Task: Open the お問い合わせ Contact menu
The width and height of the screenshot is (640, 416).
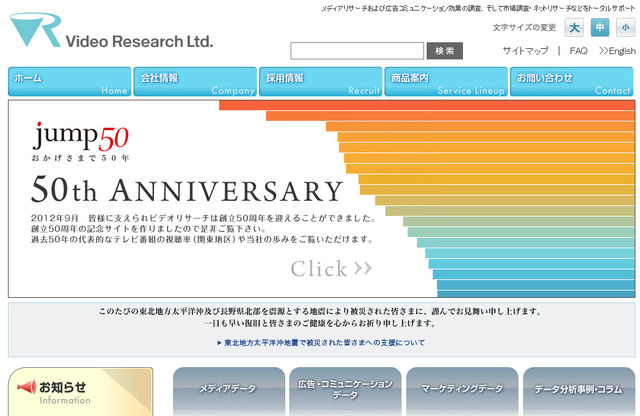Action: click(x=571, y=82)
